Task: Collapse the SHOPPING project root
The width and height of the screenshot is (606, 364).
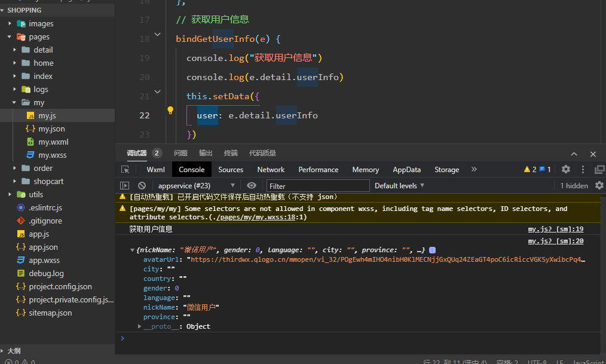Action: tap(2, 10)
